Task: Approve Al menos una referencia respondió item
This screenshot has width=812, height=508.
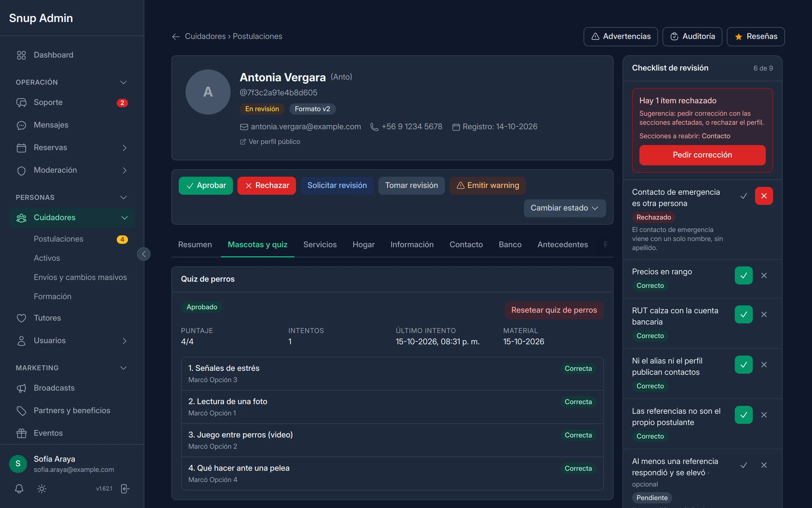Action: tap(743, 465)
